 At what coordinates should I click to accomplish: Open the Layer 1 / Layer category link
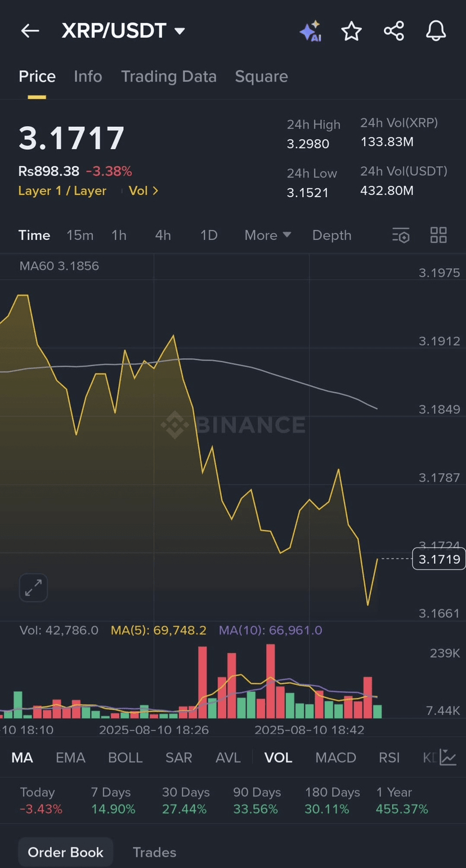click(x=62, y=191)
